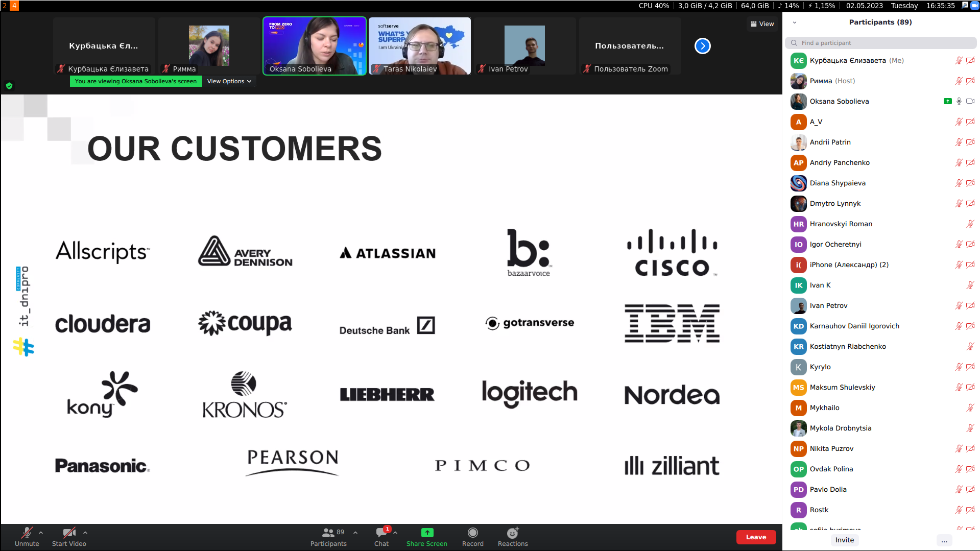Viewport: 980px width, 551px height.
Task: Click Oksana Sobolieva's camera icon
Action: coord(970,101)
